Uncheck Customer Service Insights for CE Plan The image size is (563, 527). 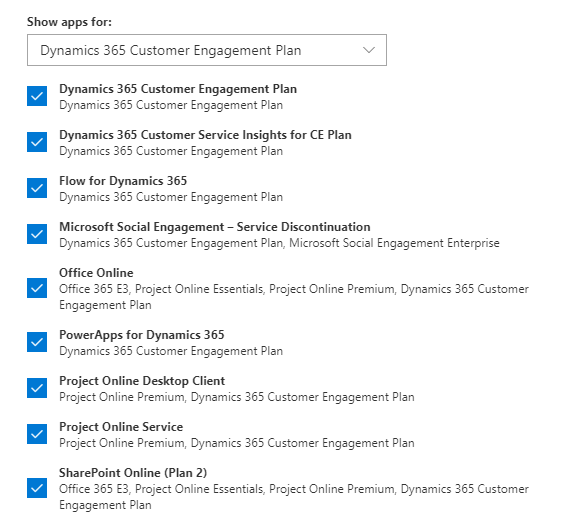pos(37,142)
